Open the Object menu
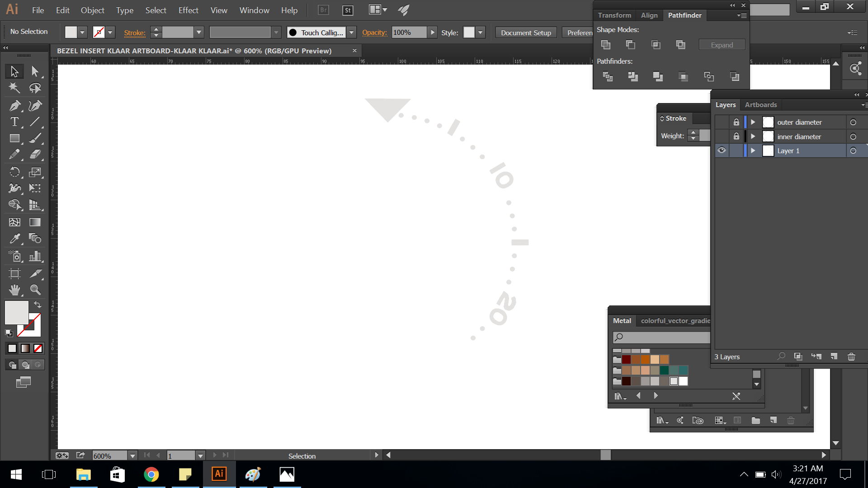868x488 pixels. pos(93,10)
